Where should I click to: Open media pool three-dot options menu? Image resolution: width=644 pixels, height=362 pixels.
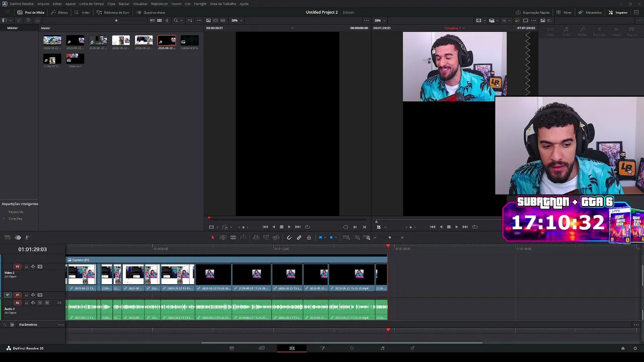pyautogui.click(x=199, y=21)
